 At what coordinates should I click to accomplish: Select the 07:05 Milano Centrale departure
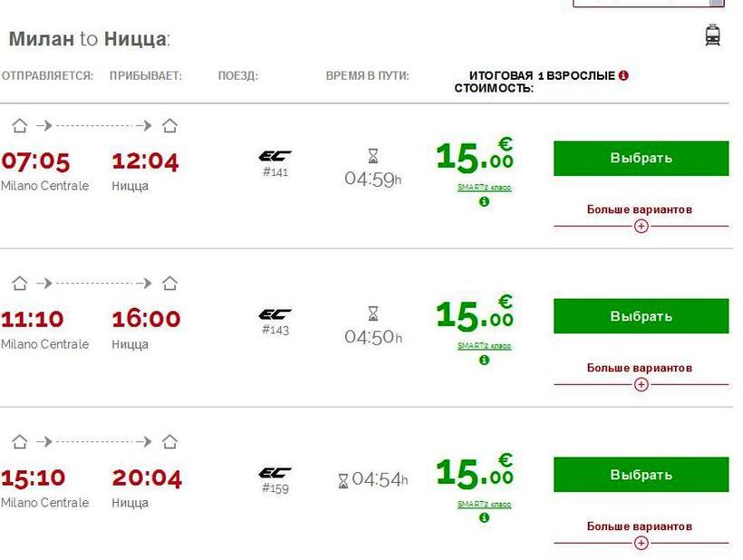tap(641, 159)
